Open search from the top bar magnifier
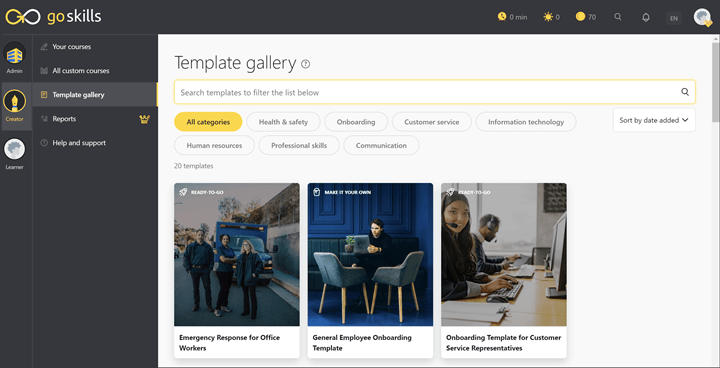This screenshot has height=368, width=720. [x=618, y=17]
